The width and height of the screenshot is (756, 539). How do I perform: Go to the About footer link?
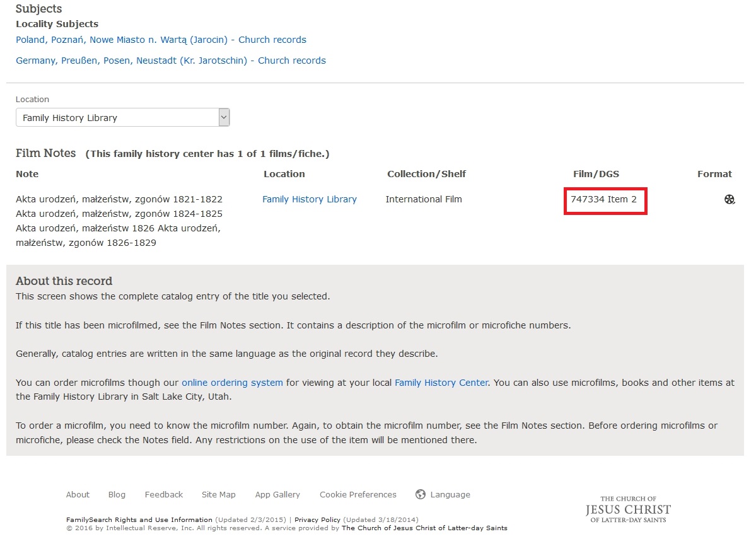coord(78,495)
